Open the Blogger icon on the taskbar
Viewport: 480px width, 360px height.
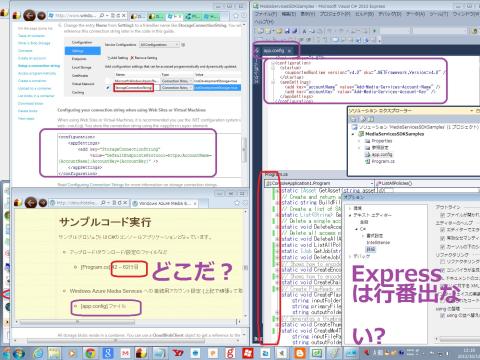tap(300, 353)
